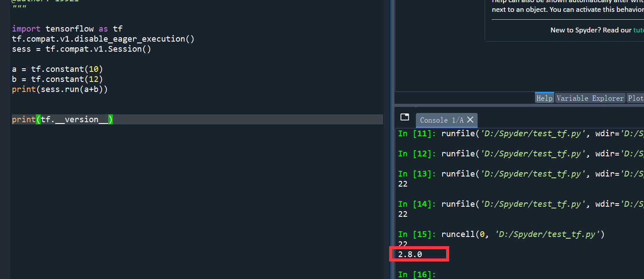Click the 22 output under In [13]
The width and height of the screenshot is (644, 279).
click(x=403, y=184)
